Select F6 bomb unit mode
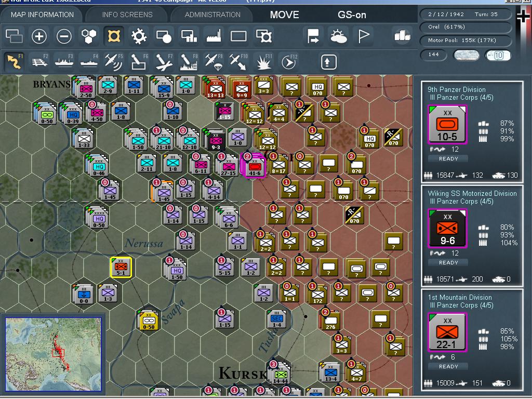 click(x=139, y=61)
